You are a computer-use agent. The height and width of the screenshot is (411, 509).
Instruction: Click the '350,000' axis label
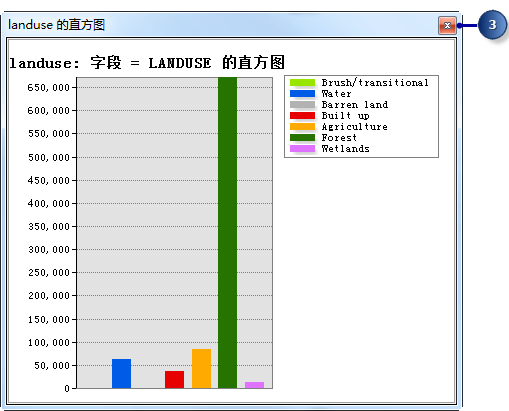click(x=49, y=227)
